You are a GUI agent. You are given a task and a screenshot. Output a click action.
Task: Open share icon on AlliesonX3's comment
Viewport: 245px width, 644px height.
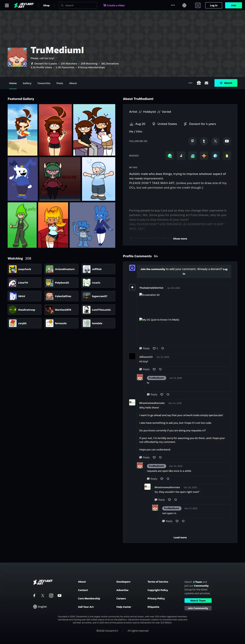click(160, 369)
